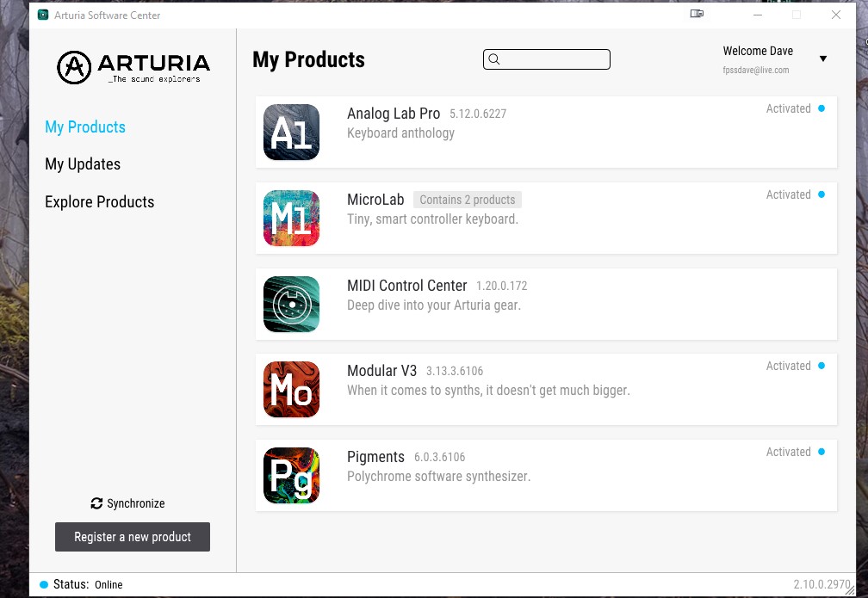Click the Synchronize link

(127, 503)
